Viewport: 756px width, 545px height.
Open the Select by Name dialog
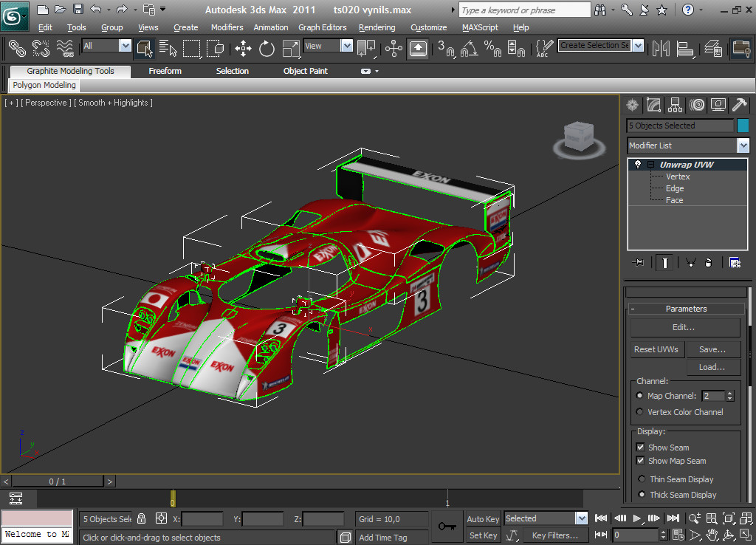[168, 48]
